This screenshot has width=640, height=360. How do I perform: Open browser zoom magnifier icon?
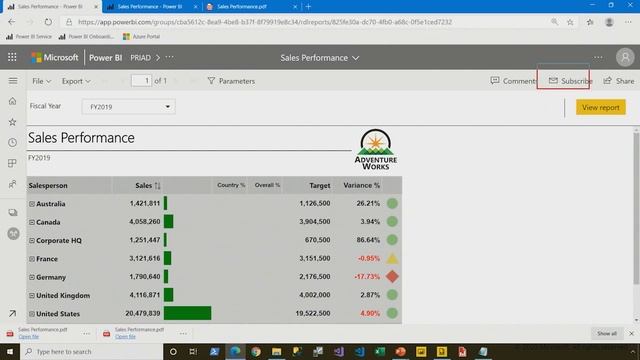(554, 22)
